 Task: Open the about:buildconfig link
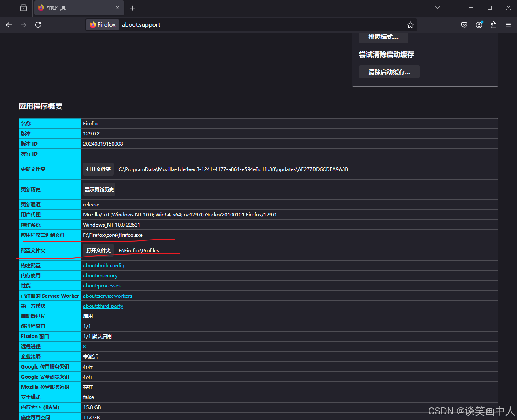104,266
